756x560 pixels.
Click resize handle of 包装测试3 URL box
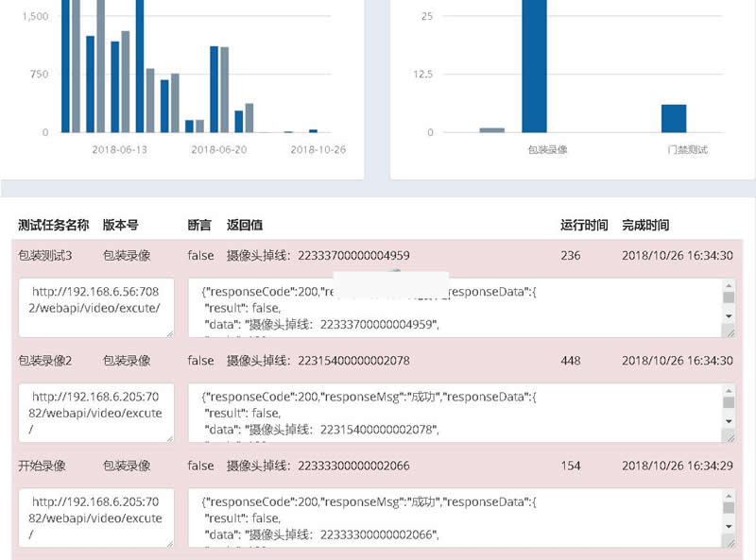click(170, 333)
